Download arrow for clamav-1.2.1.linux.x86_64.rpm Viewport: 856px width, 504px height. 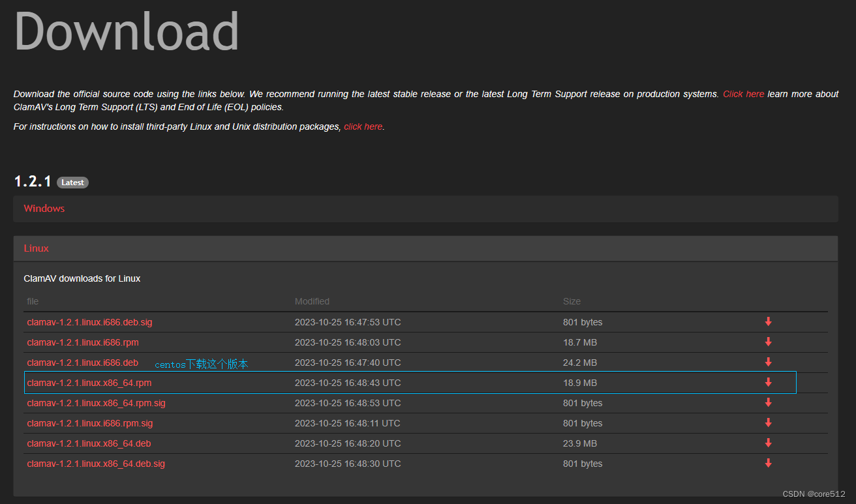click(769, 382)
